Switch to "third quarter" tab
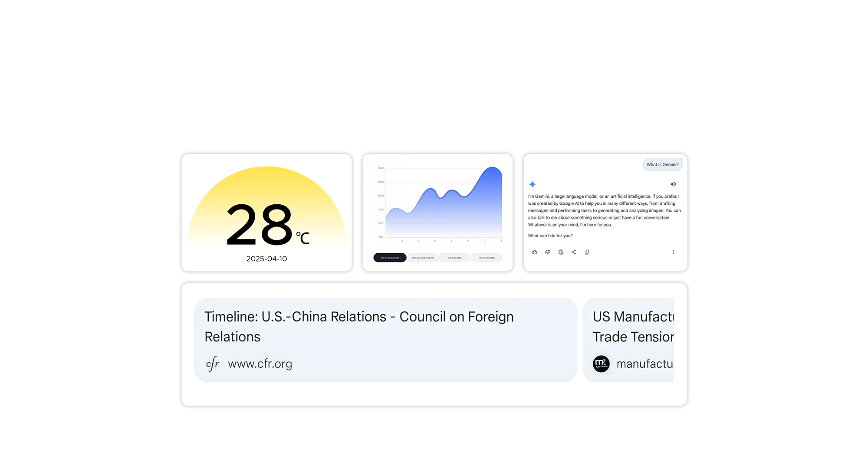The height and width of the screenshot is (452, 868). pos(455,258)
